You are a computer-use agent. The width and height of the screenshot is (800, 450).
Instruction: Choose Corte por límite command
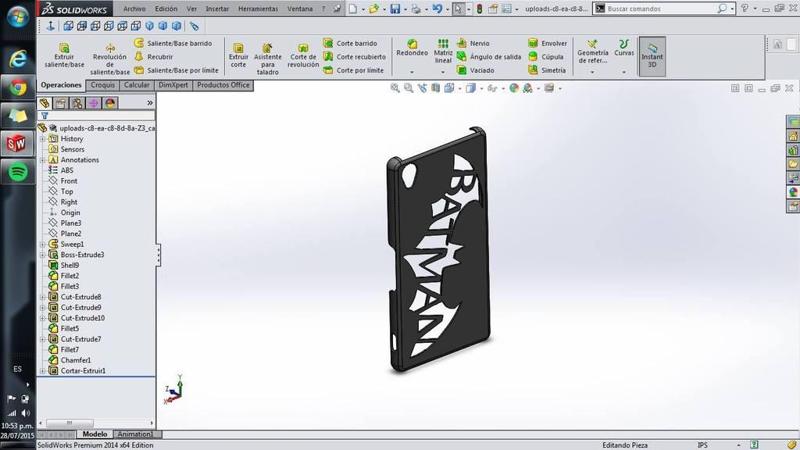354,70
